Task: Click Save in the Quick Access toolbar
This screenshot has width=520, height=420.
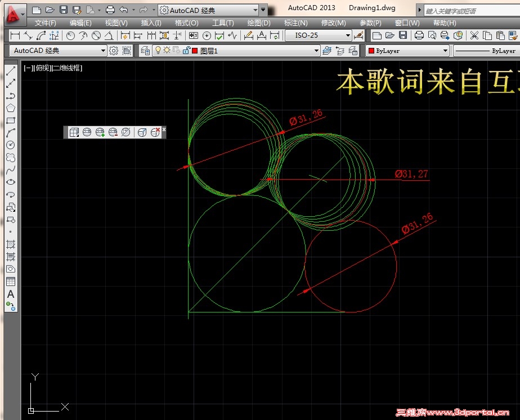Action: pos(64,10)
